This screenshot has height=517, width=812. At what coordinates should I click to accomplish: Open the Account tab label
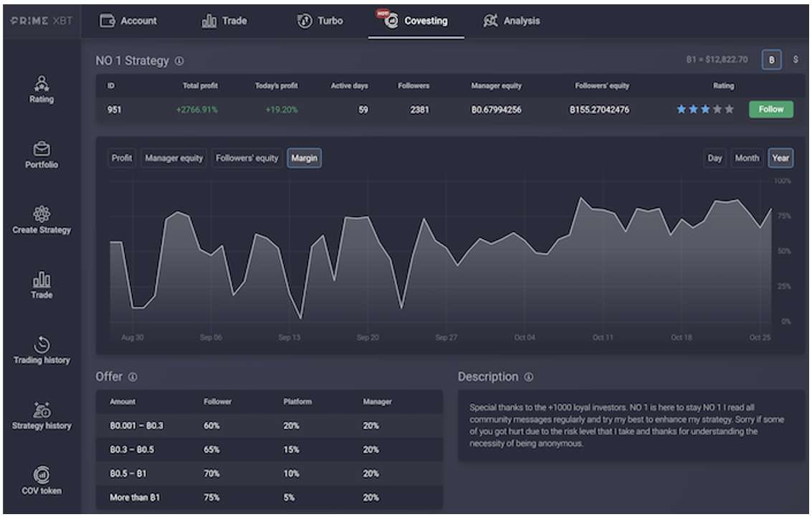point(138,21)
